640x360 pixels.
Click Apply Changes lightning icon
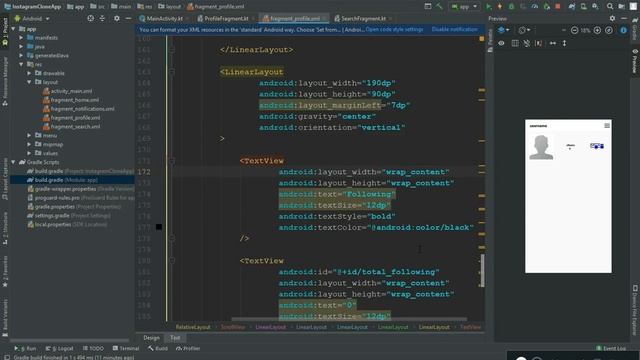[x=500, y=7]
